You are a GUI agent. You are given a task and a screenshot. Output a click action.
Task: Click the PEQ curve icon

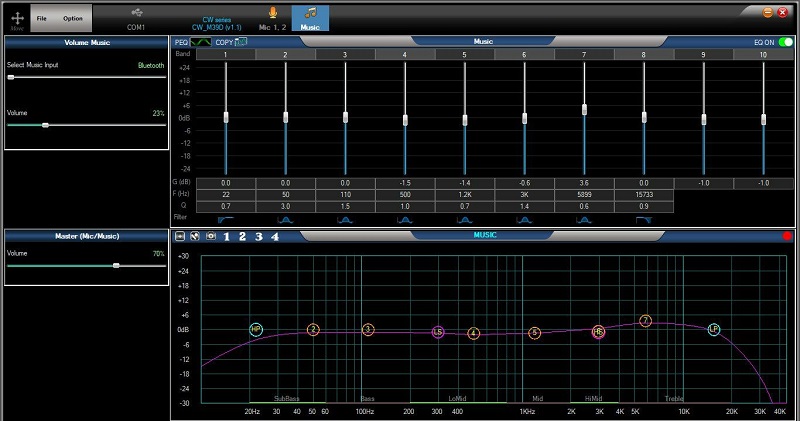pos(201,43)
